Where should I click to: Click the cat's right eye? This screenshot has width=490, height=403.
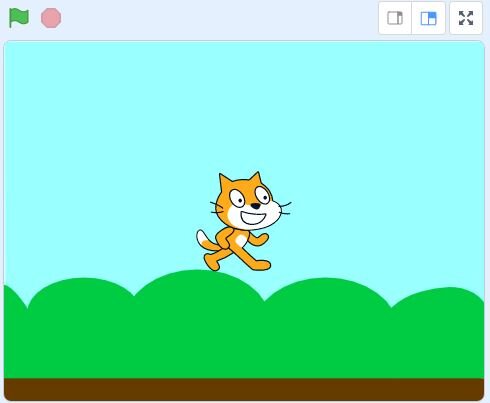263,196
